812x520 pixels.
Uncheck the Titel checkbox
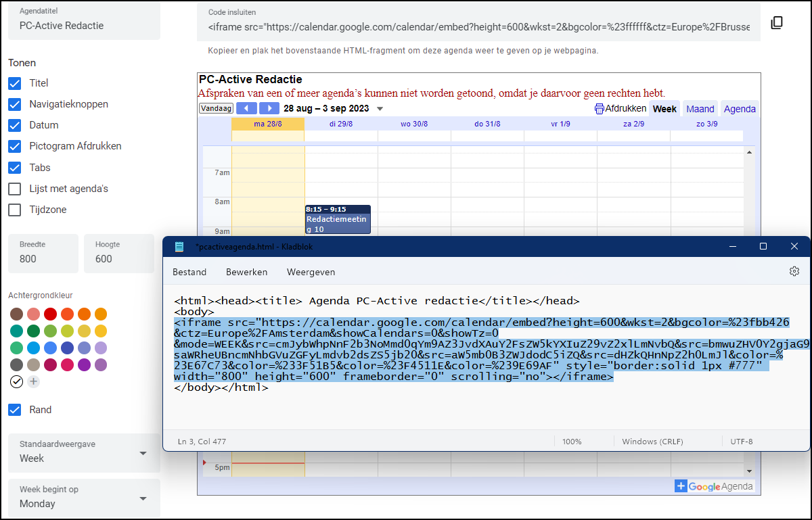pos(15,83)
